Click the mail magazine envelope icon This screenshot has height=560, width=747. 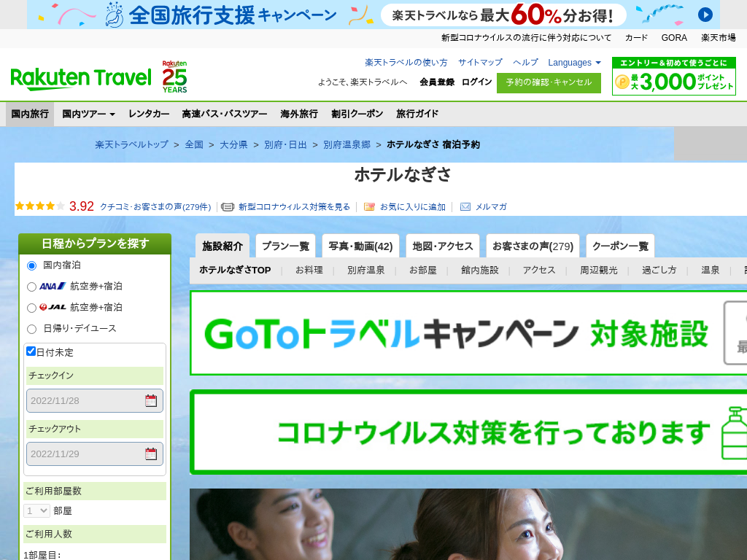(465, 206)
